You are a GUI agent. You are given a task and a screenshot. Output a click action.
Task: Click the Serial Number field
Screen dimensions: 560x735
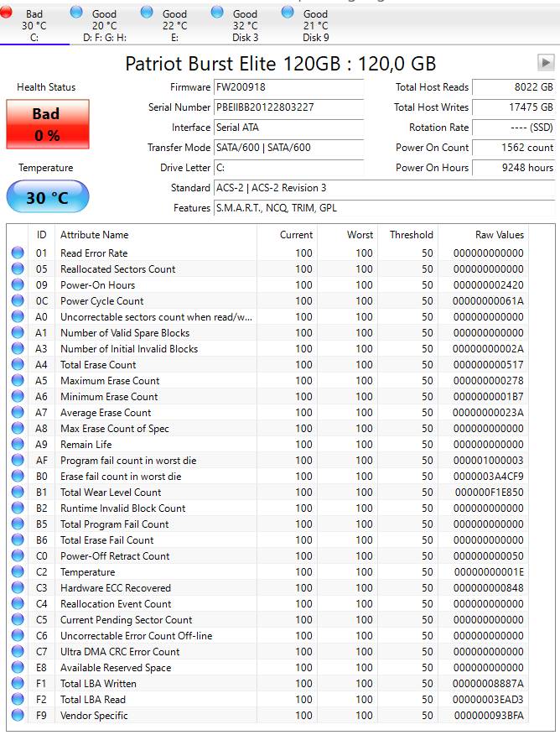(289, 107)
